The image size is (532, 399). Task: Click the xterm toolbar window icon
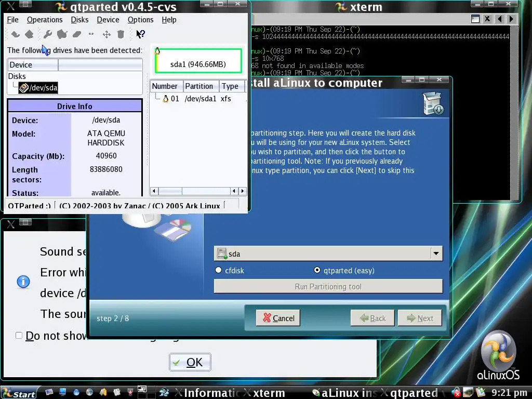pyautogui.click(x=475, y=19)
